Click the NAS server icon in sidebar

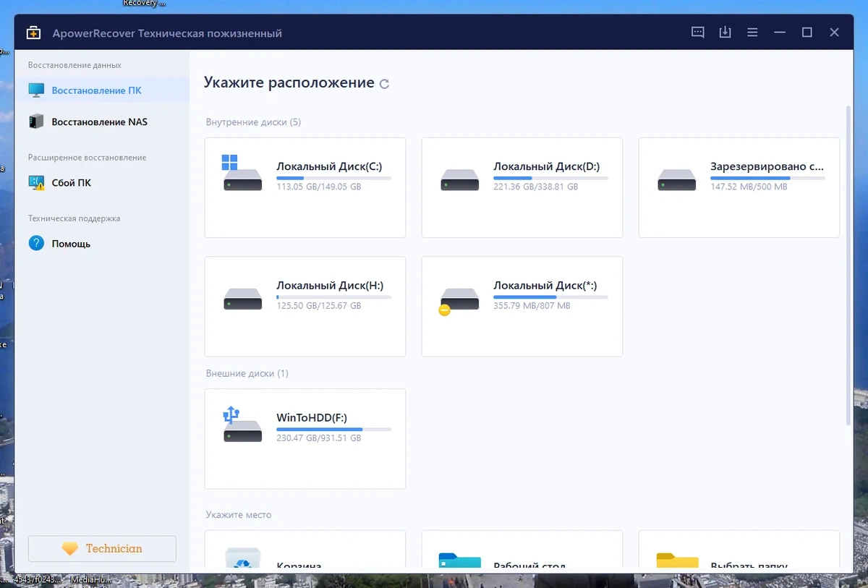click(x=36, y=122)
